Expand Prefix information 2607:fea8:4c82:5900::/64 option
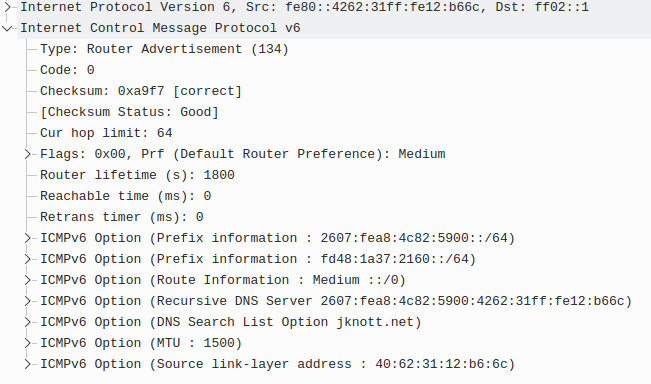 click(x=27, y=238)
